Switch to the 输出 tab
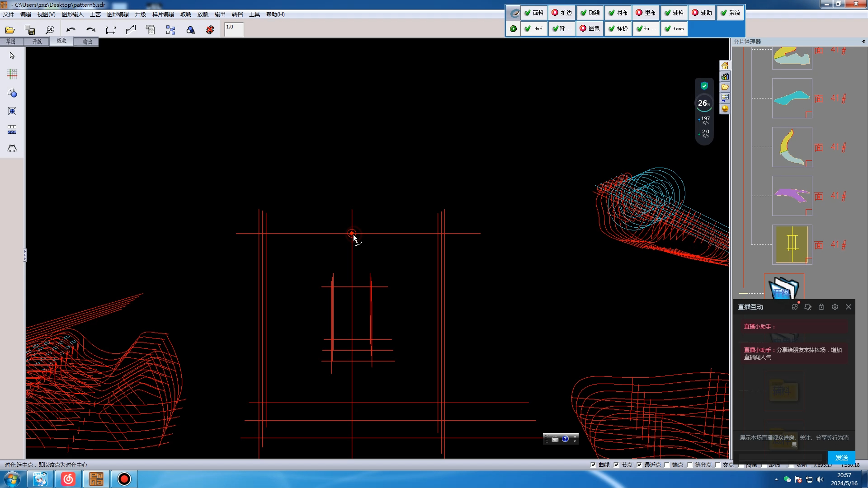 point(87,42)
